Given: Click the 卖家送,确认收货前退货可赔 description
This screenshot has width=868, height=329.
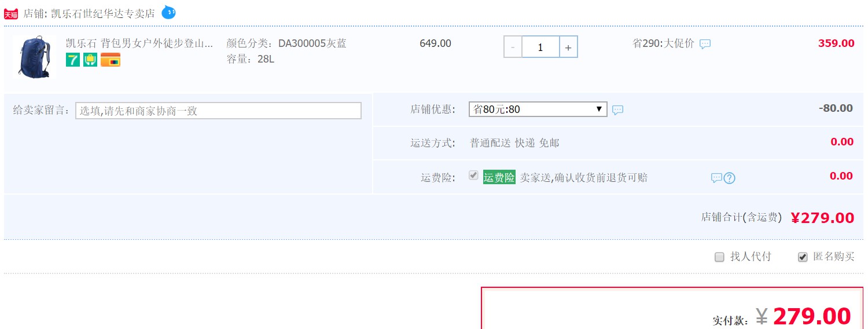Looking at the screenshot, I should pyautogui.click(x=583, y=178).
